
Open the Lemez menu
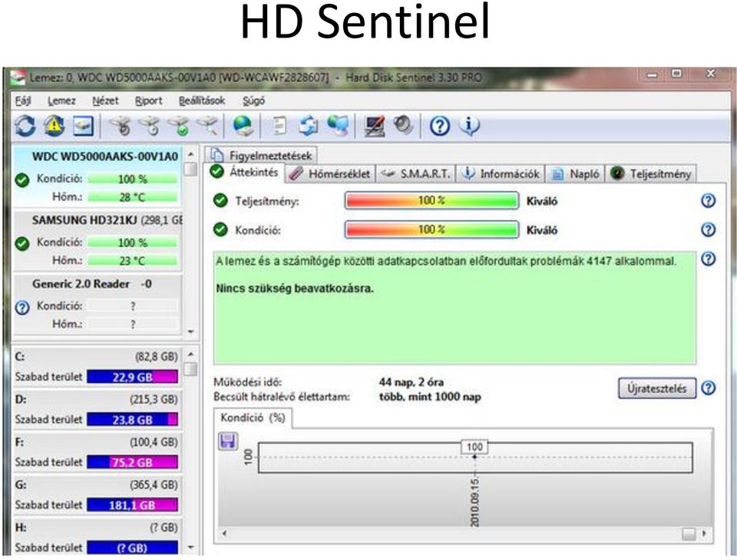coord(61,101)
